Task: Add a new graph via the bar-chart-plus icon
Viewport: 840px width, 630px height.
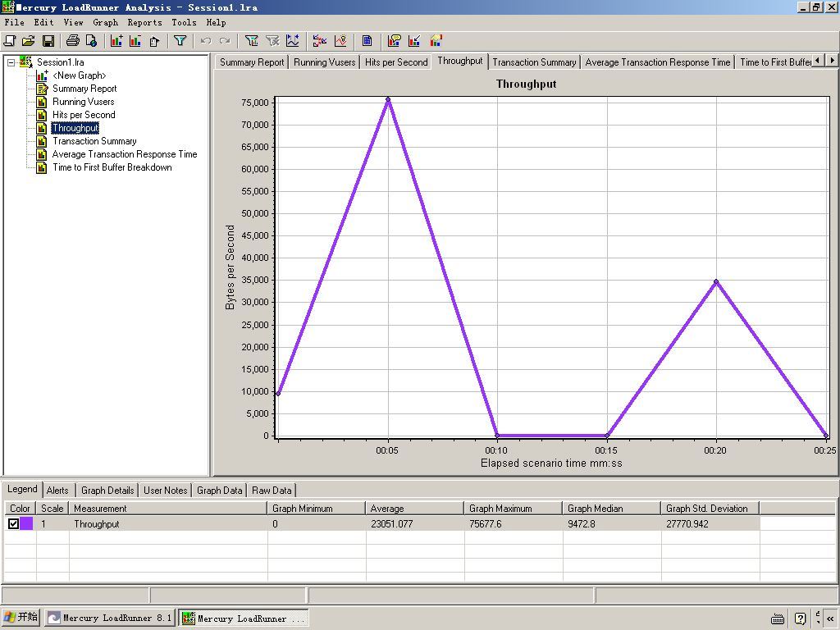Action: (x=116, y=41)
